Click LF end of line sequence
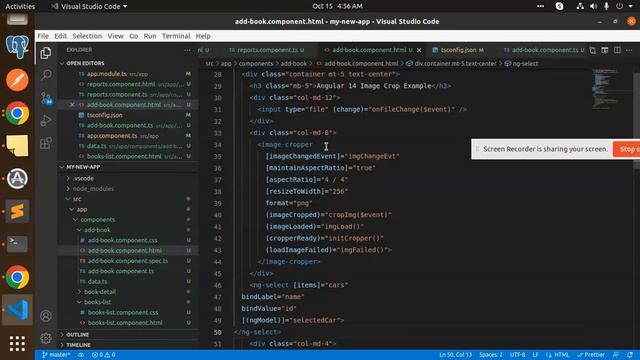 (x=535, y=355)
